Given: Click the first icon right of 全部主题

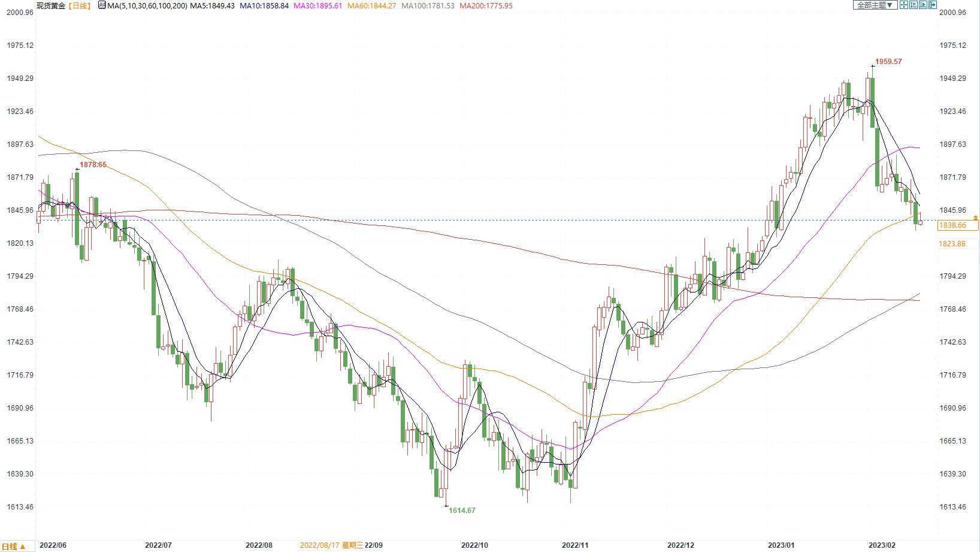Looking at the screenshot, I should pos(903,5).
